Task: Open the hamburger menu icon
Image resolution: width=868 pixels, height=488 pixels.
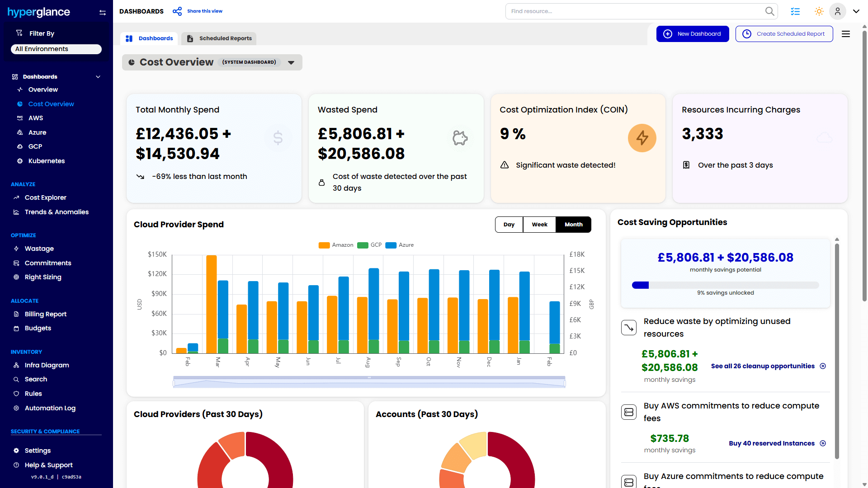Action: (846, 34)
